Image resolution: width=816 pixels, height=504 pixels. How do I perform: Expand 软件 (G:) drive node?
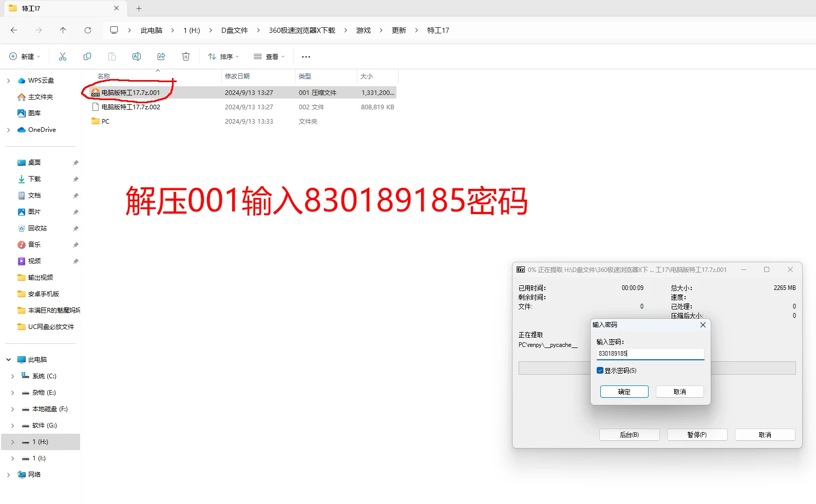pos(12,425)
